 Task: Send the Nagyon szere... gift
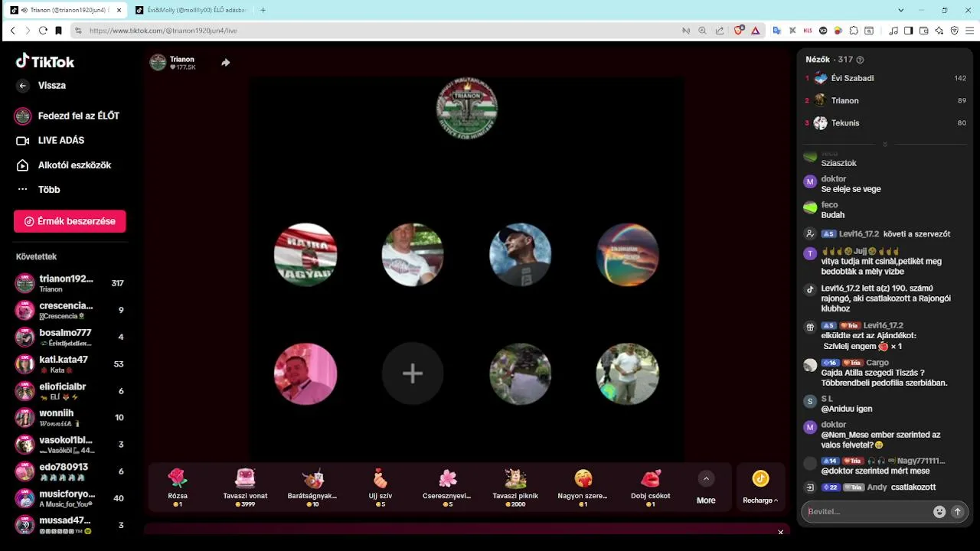click(x=583, y=487)
